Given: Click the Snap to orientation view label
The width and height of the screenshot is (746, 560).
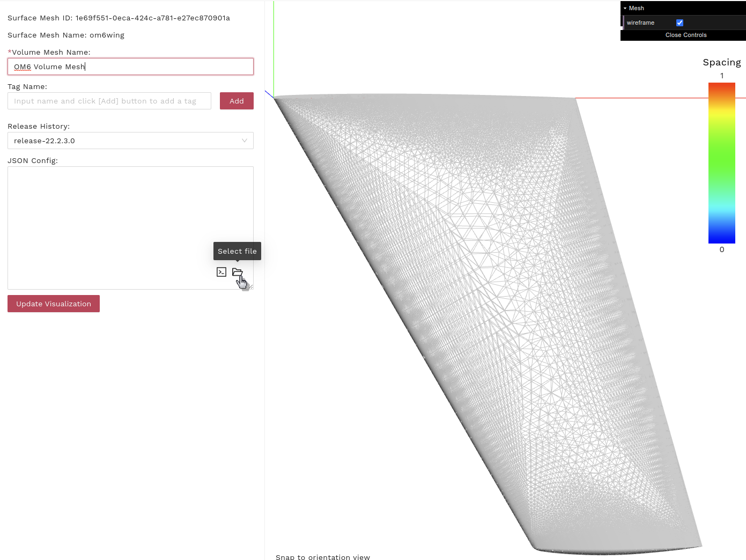Looking at the screenshot, I should click(x=323, y=557).
